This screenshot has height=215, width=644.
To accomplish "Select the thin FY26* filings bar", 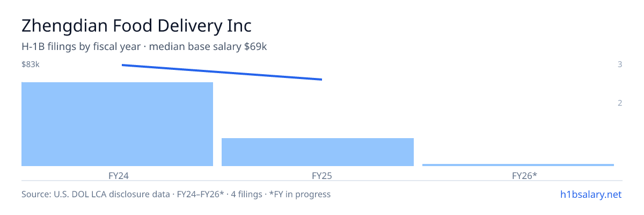I will pos(518,164).
